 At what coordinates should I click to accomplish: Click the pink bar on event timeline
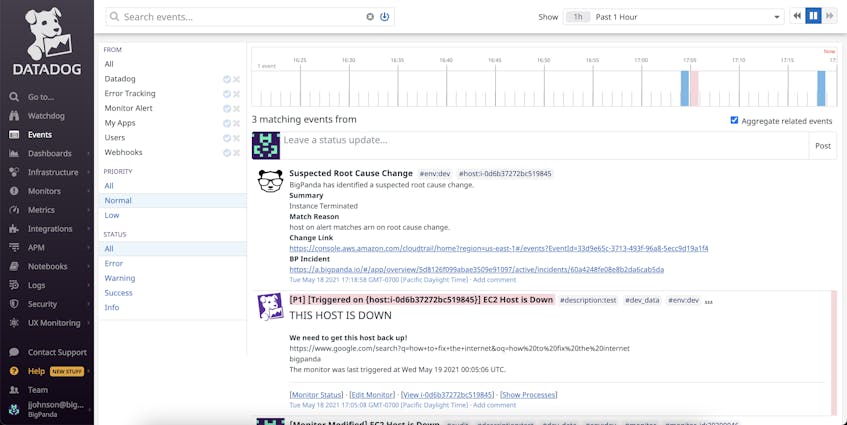pyautogui.click(x=694, y=88)
